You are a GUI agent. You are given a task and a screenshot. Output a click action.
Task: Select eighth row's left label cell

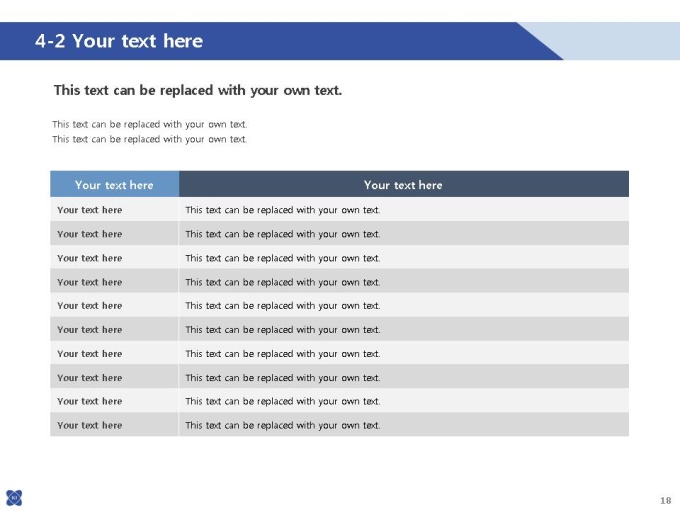[114, 377]
